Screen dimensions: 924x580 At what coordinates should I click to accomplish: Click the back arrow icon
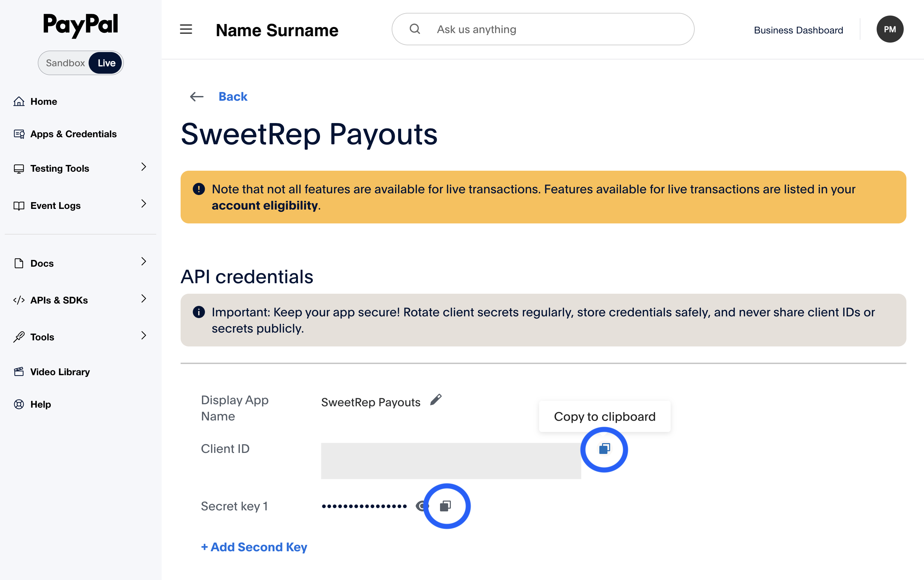[197, 97]
